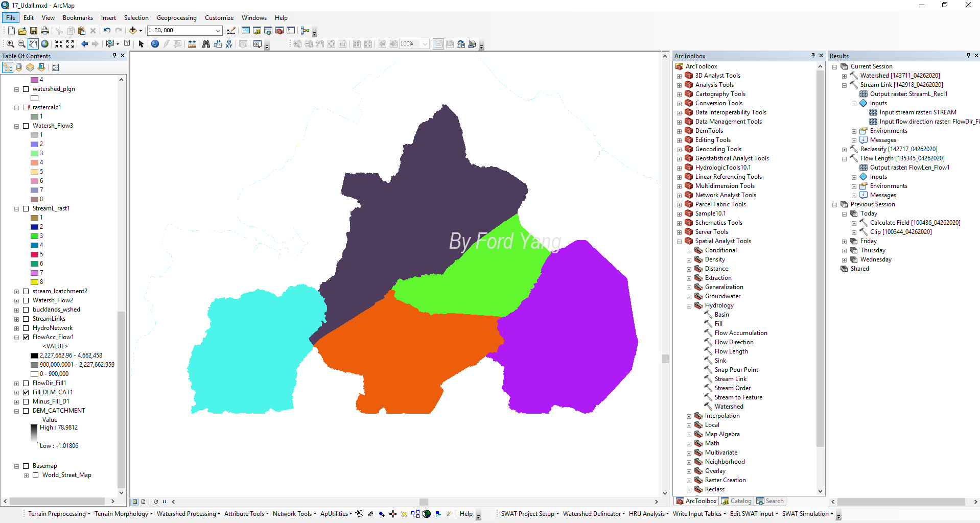
Task: Choose the Select Features tool
Action: pyautogui.click(x=110, y=44)
